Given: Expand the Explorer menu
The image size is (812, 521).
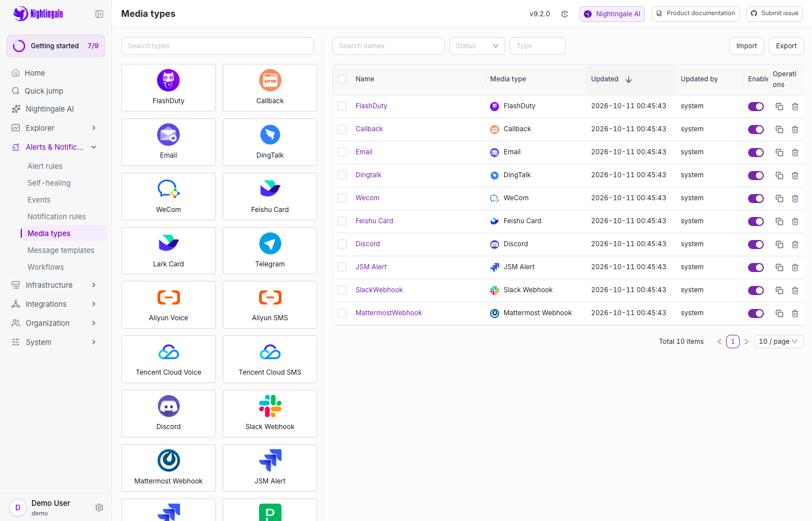Looking at the screenshot, I should point(54,128).
